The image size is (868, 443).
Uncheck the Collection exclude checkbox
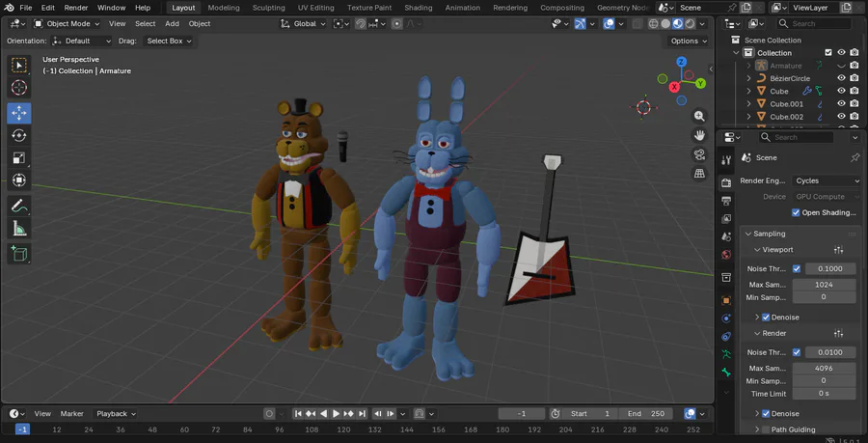[828, 53]
